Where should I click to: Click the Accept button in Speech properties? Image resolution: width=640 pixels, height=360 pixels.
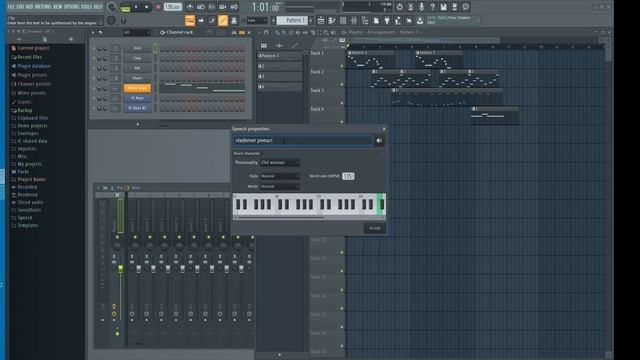tap(375, 228)
